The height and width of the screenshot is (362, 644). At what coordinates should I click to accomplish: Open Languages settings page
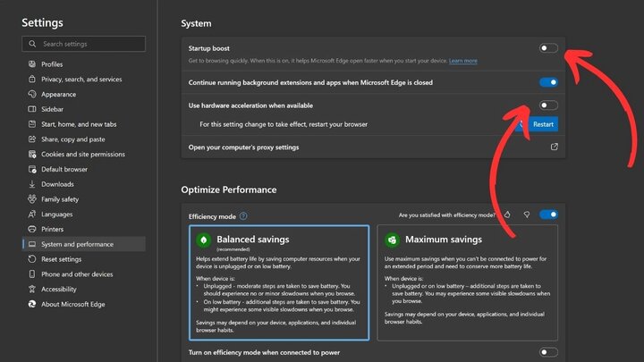coord(84,214)
